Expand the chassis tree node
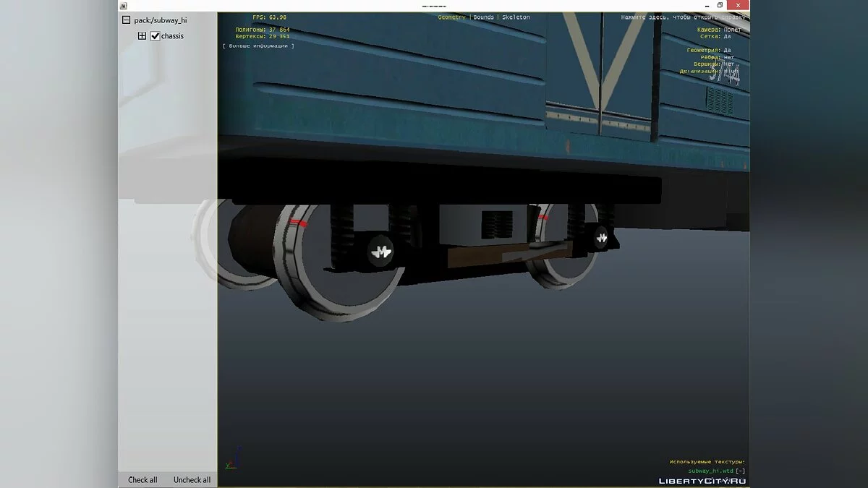Image resolution: width=868 pixels, height=488 pixels. tap(142, 36)
